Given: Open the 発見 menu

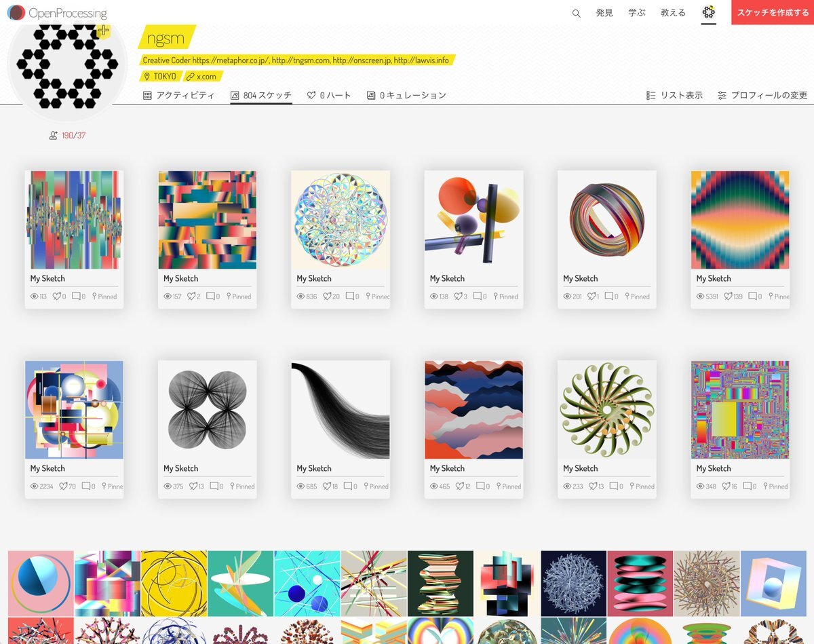Looking at the screenshot, I should point(604,13).
